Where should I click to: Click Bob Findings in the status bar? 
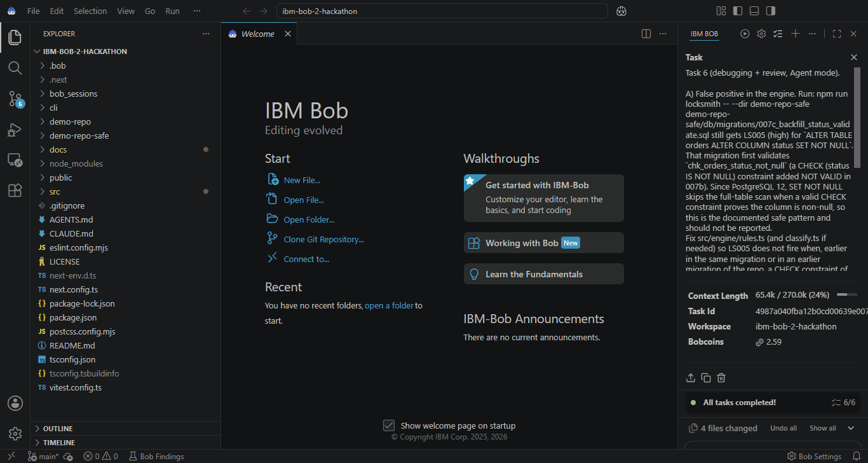[156, 456]
